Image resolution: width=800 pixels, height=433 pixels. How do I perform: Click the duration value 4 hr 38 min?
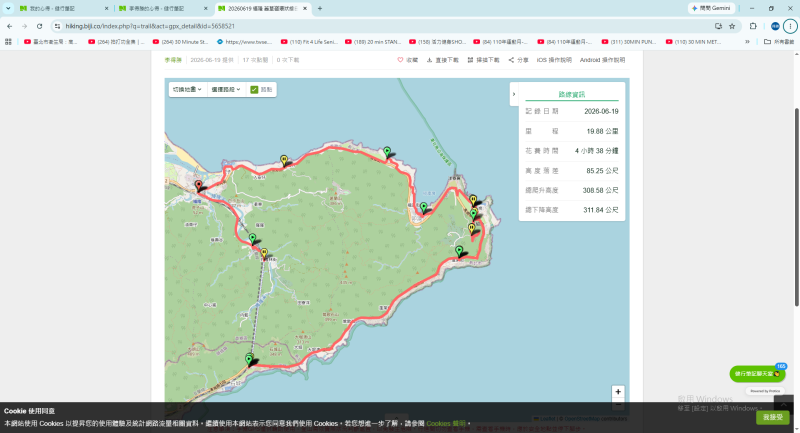coord(596,151)
